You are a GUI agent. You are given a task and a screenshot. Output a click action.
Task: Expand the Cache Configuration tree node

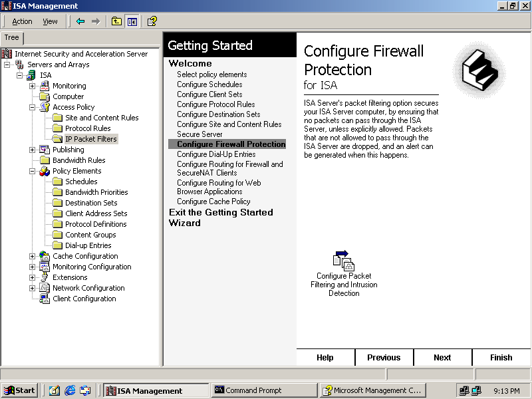click(32, 256)
